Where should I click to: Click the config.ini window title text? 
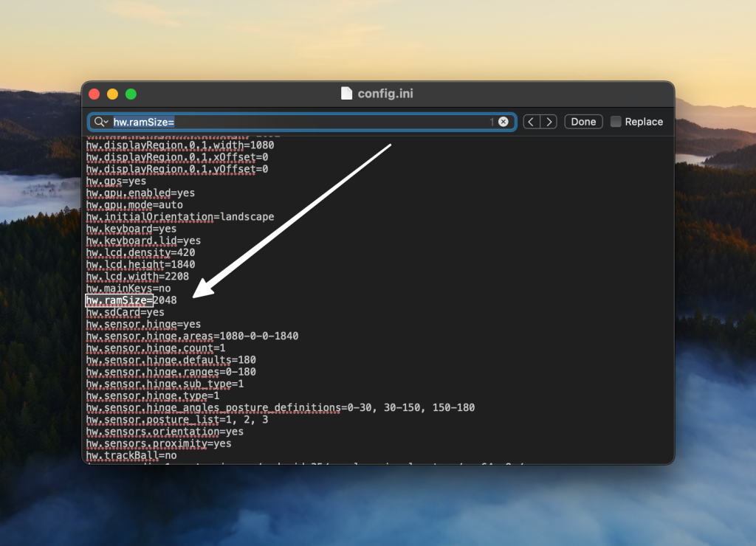coord(385,93)
